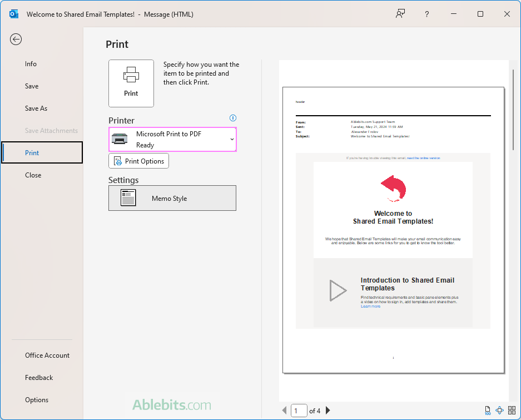
Task: Open Print Options
Action: tap(138, 161)
